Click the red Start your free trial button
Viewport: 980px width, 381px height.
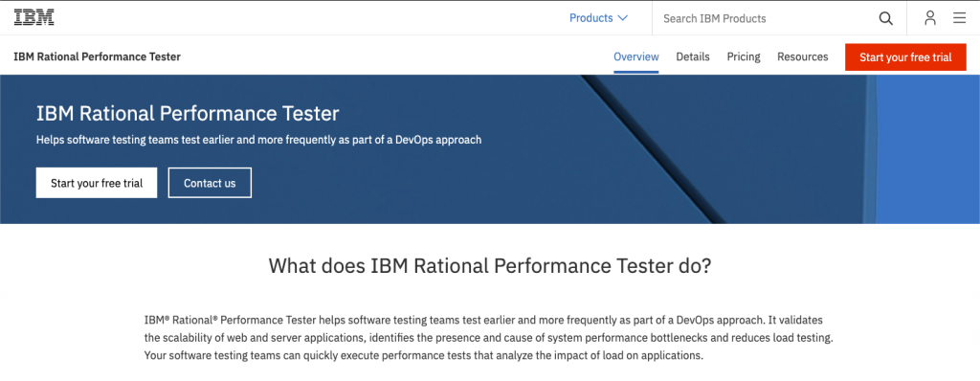(905, 56)
